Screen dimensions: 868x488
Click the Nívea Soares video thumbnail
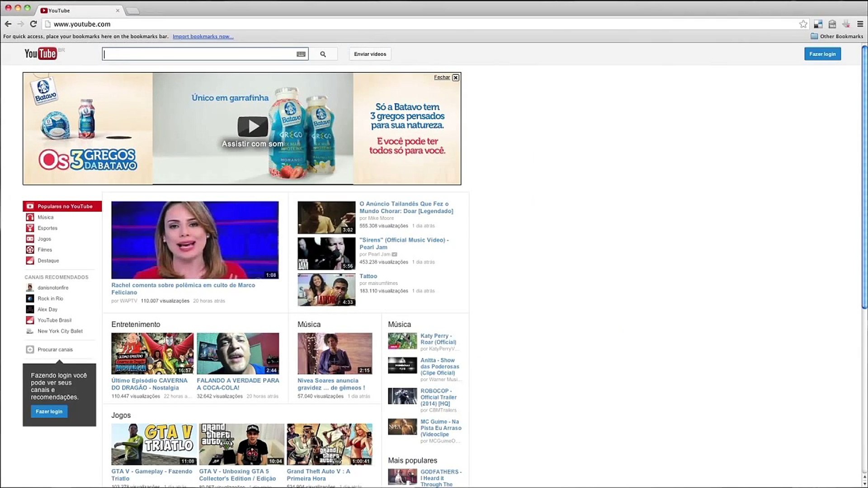click(335, 353)
